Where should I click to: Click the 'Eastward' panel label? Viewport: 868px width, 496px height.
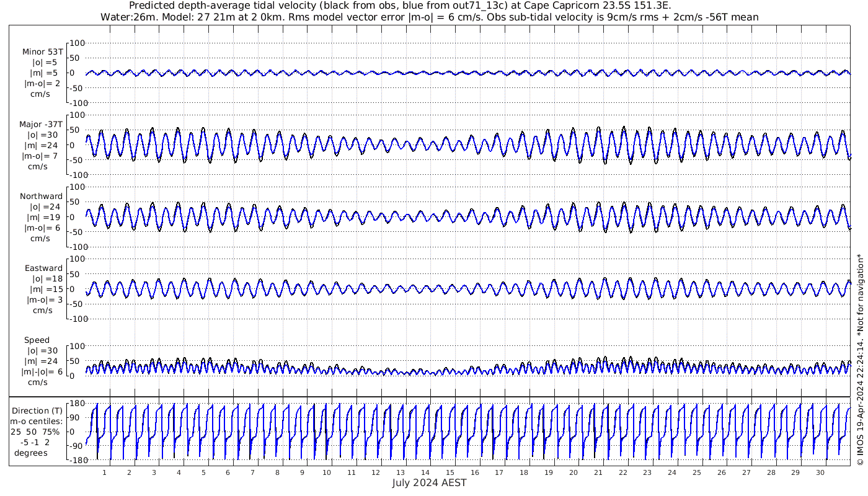pos(43,268)
